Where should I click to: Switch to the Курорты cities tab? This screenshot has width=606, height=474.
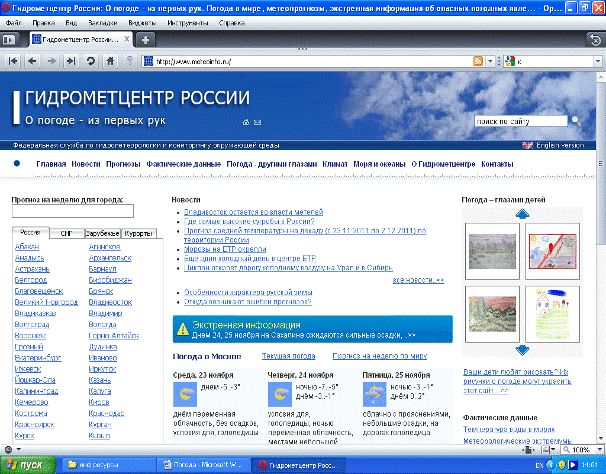pyautogui.click(x=140, y=233)
